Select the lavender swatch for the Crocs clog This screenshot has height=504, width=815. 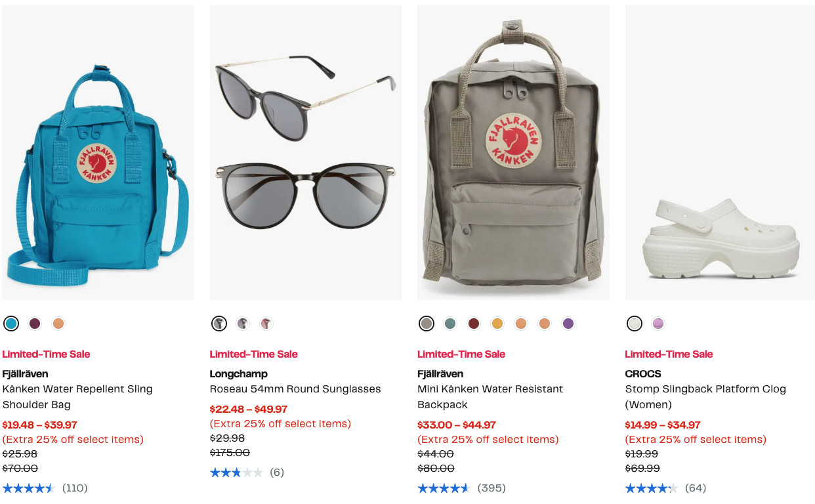658,324
